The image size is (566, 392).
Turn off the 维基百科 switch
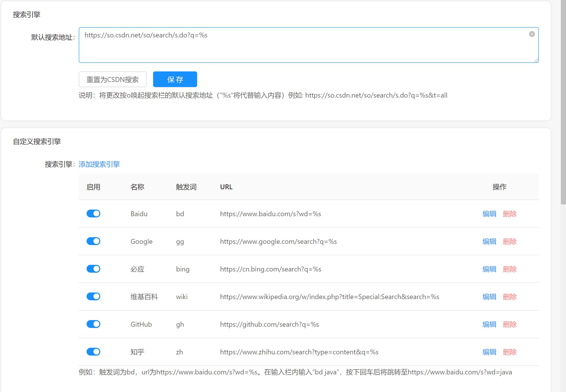(x=93, y=296)
